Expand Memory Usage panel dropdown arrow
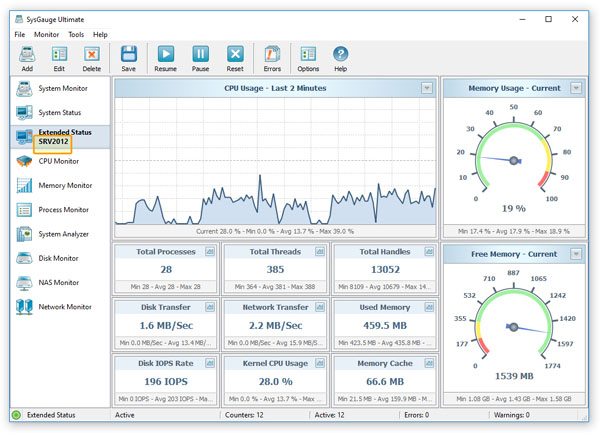Image resolution: width=600 pixels, height=433 pixels. [576, 88]
